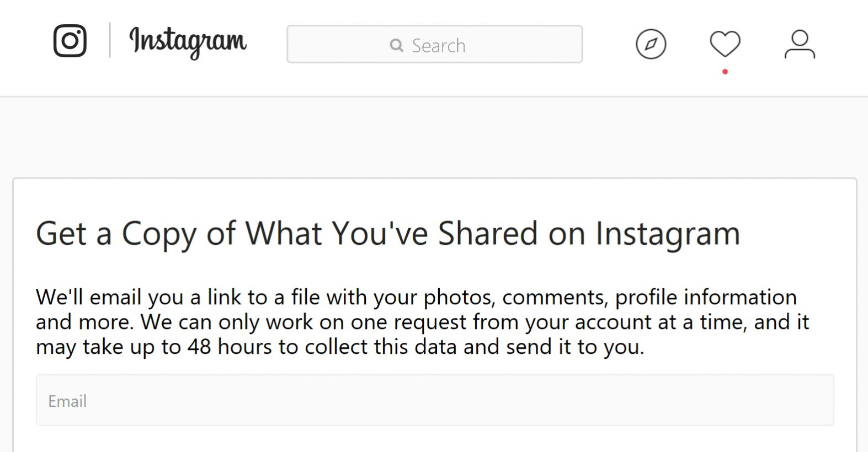Click the magnifying glass in the search bar
Screen dimensions: 868x452
point(396,45)
